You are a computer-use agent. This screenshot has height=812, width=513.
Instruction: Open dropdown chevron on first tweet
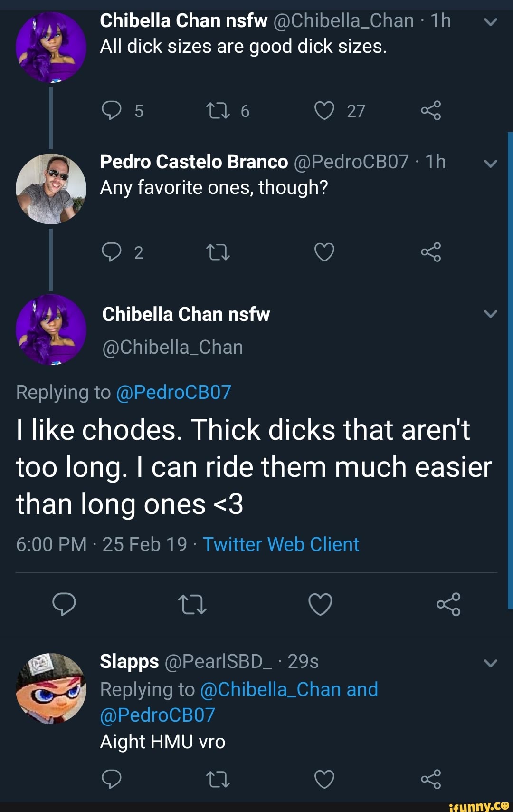pos(490,22)
